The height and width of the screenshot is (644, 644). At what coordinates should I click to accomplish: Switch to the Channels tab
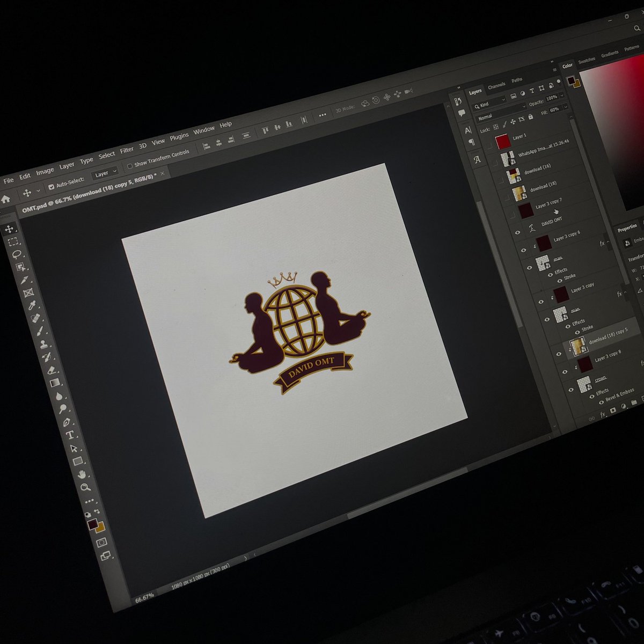tap(496, 85)
